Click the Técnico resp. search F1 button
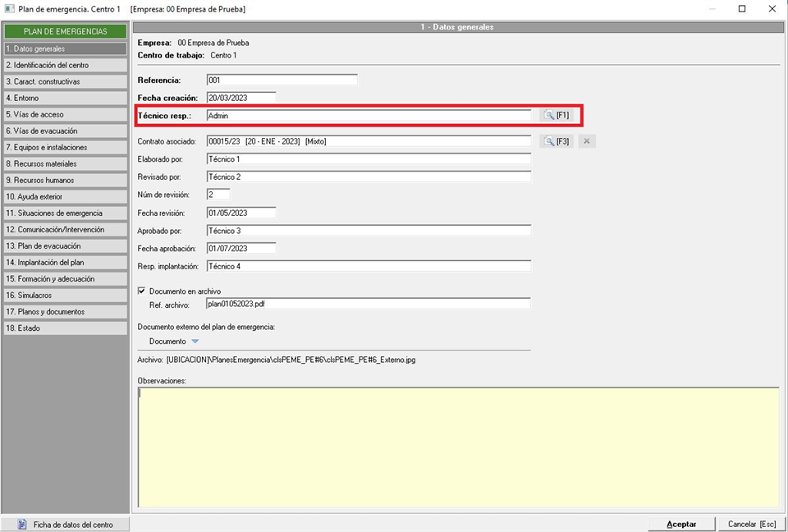This screenshot has height=532, width=788. [x=556, y=116]
